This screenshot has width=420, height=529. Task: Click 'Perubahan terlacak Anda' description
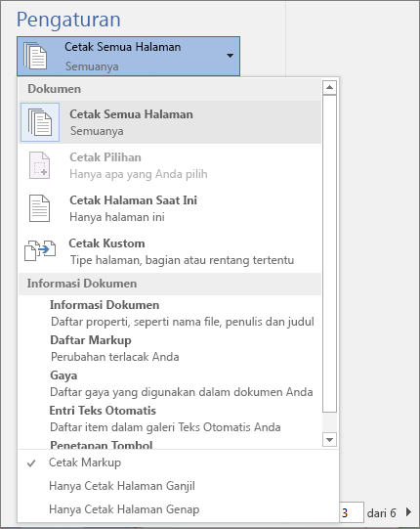coord(115,357)
